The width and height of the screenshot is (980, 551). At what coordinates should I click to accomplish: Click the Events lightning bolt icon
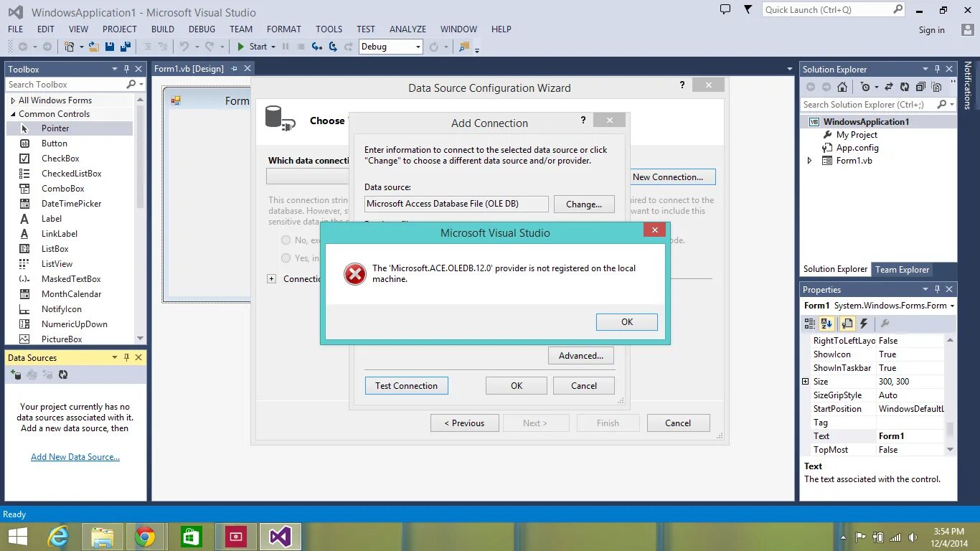[864, 324]
